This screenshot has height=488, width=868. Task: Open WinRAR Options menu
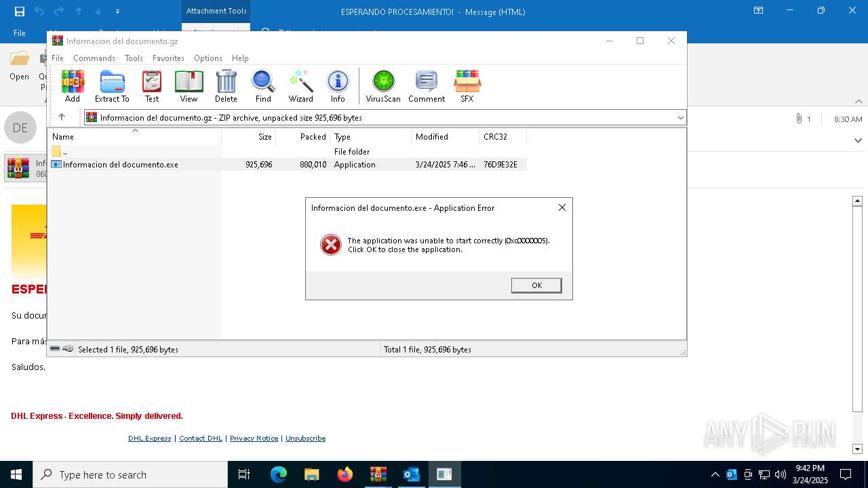tap(208, 58)
